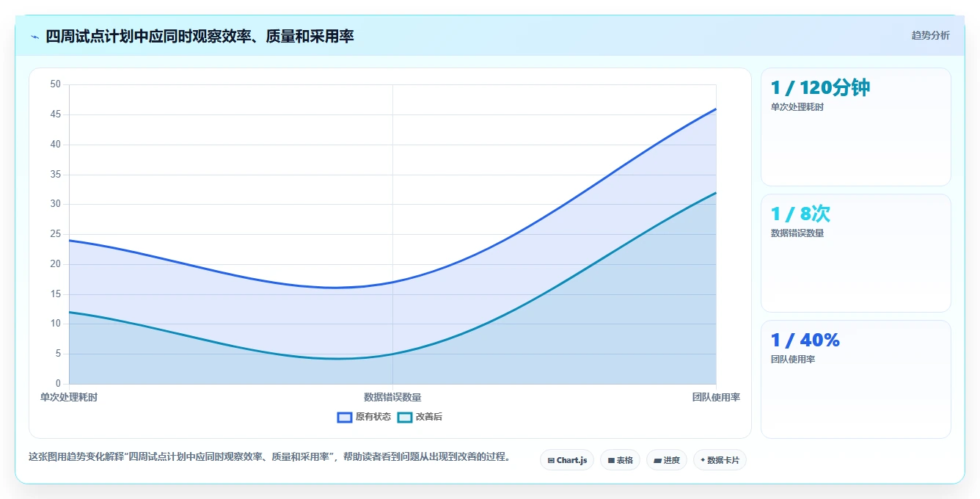Screen dimensions: 980x499
Task: Click the 改善后 legend text
Action: click(429, 417)
